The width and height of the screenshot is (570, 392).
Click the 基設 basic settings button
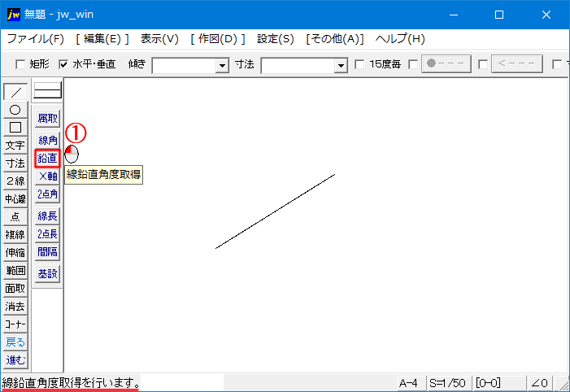(x=48, y=273)
